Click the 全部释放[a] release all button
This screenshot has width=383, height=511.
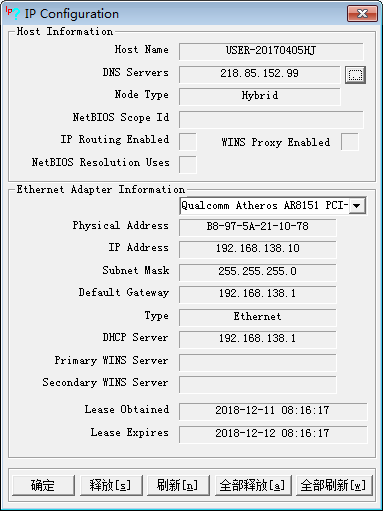click(253, 485)
